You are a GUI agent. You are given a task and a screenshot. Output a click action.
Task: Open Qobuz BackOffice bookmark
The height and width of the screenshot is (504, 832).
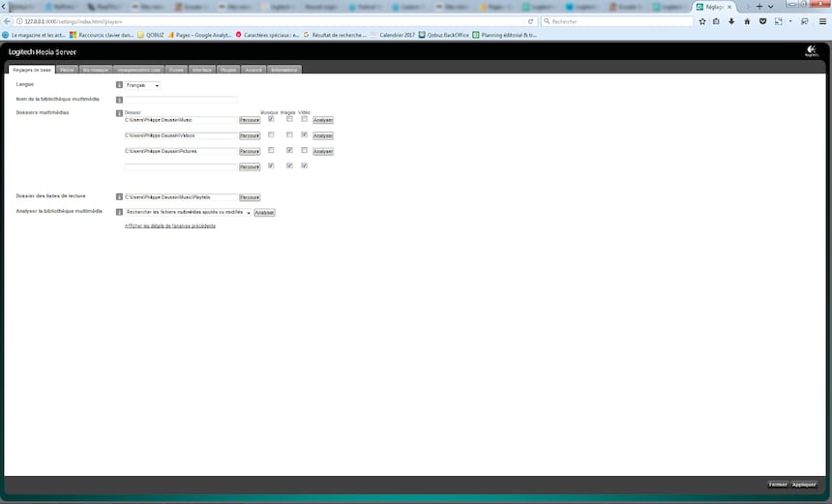click(x=444, y=35)
